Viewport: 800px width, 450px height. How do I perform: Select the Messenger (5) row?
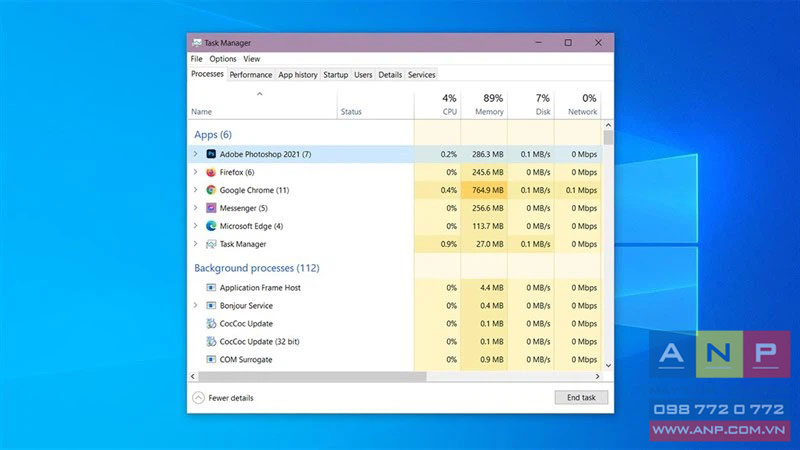click(x=394, y=208)
